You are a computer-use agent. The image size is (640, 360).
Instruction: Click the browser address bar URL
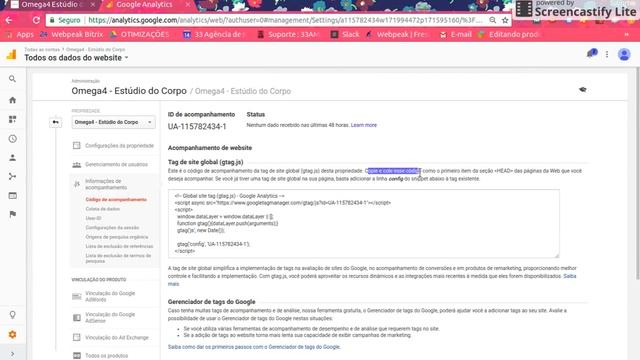pos(286,20)
